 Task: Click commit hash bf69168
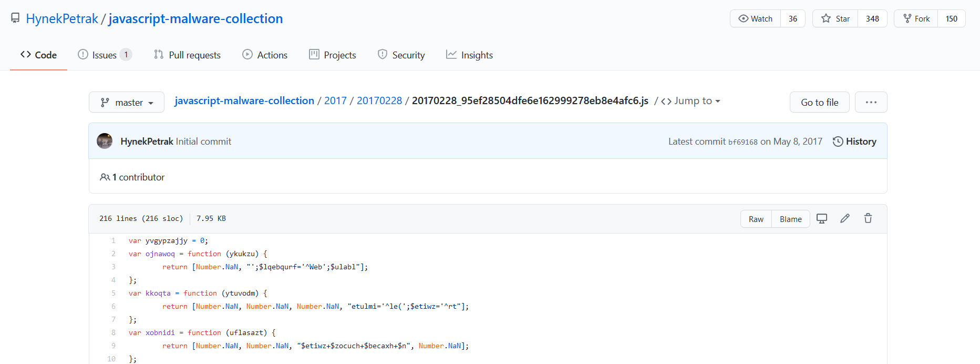click(x=742, y=142)
